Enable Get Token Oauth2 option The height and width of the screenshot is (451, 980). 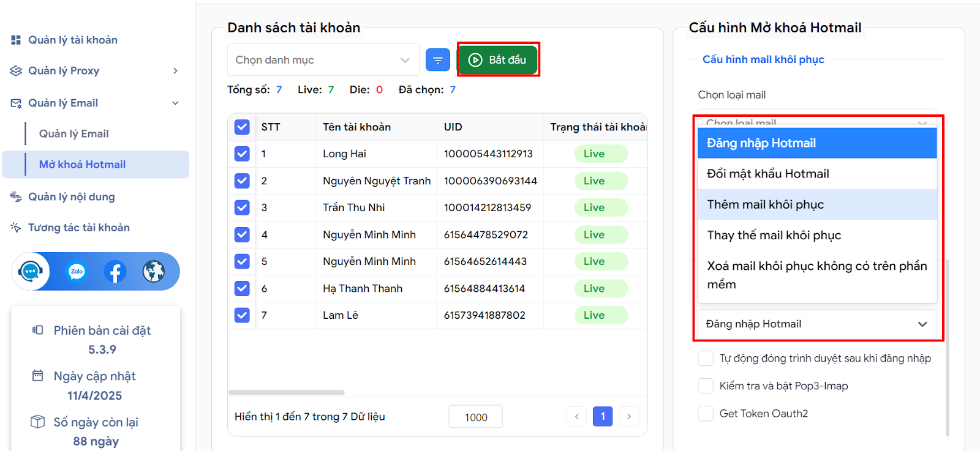706,414
